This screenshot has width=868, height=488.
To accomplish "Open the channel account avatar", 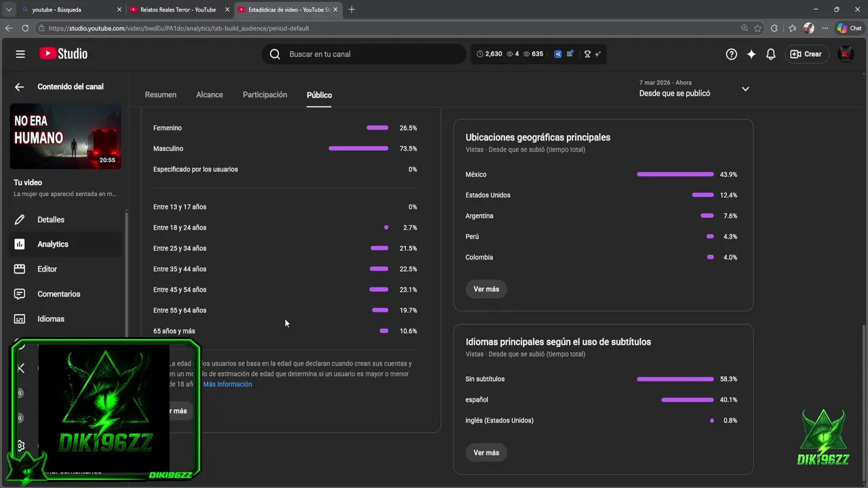I will point(846,54).
